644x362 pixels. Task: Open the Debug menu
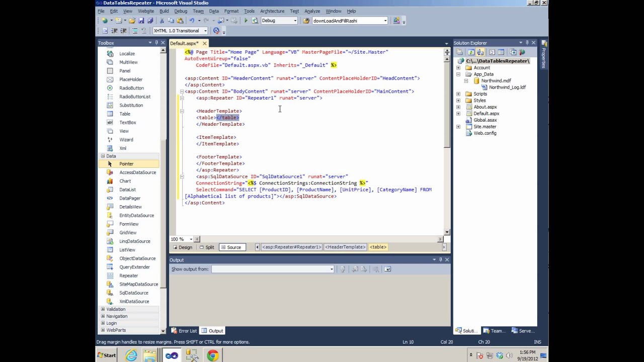pyautogui.click(x=181, y=11)
